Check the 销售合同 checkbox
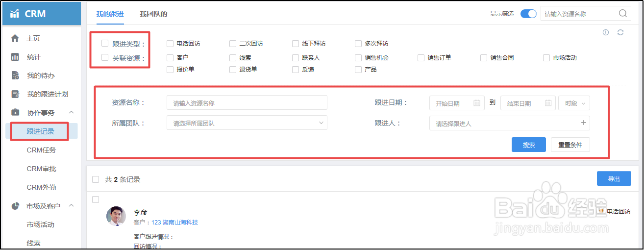This screenshot has width=644, height=250. pyautogui.click(x=484, y=58)
